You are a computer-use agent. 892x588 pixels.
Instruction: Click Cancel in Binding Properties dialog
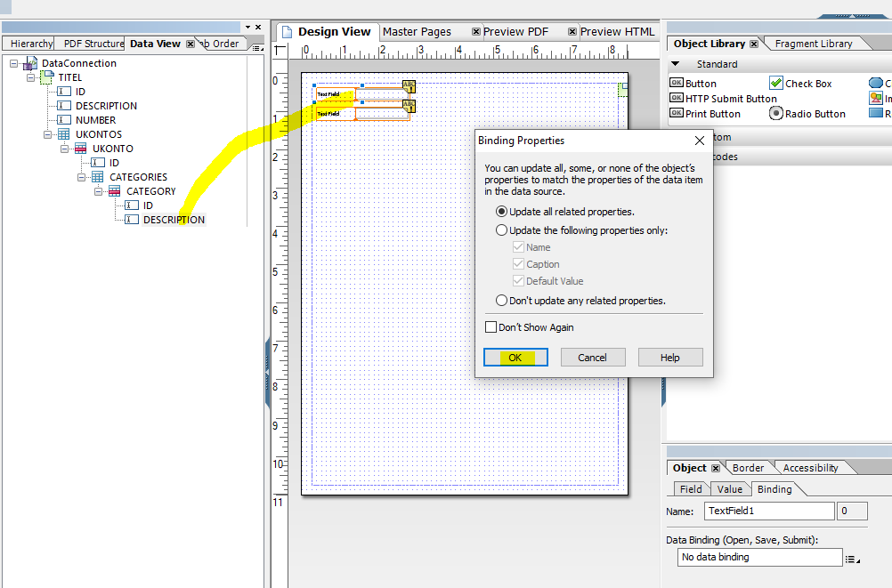coord(592,358)
